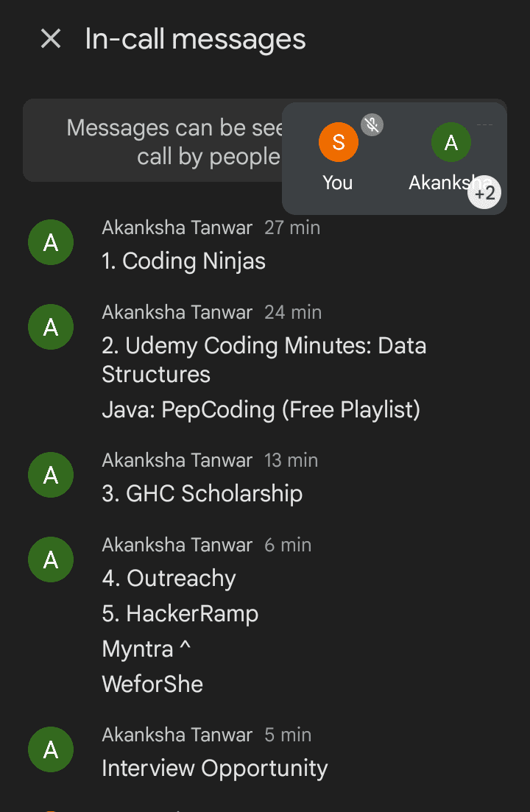Select the "1. Coding Ninjas" message

click(184, 261)
